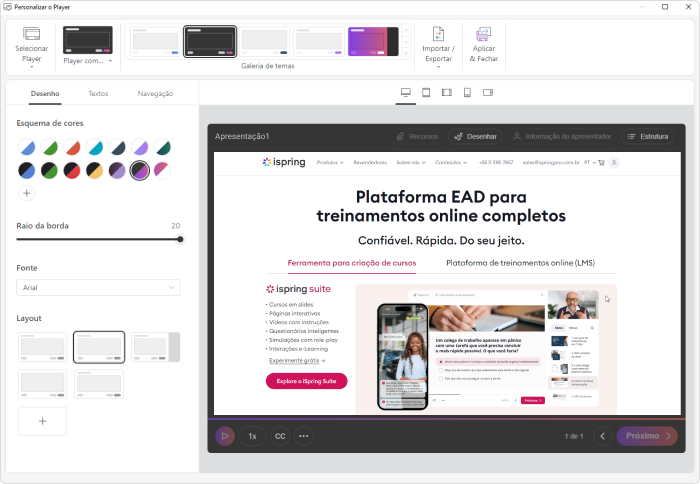Select the light theme with purple accent
Image resolution: width=700 pixels, height=484 pixels.
pyautogui.click(x=319, y=41)
